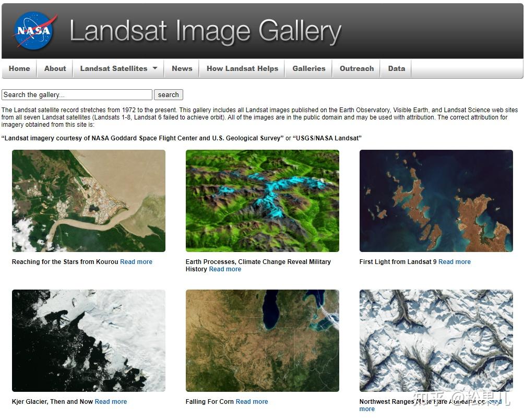
Task: Click the Landsat Satellites dropdown arrow
Action: pyautogui.click(x=155, y=68)
